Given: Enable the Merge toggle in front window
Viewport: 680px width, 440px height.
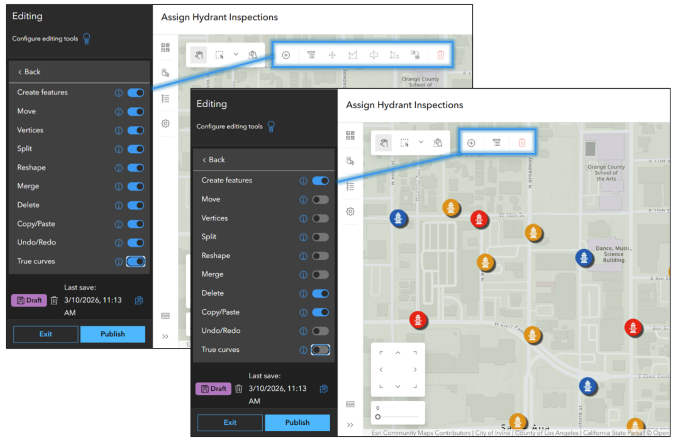Looking at the screenshot, I should [x=320, y=274].
